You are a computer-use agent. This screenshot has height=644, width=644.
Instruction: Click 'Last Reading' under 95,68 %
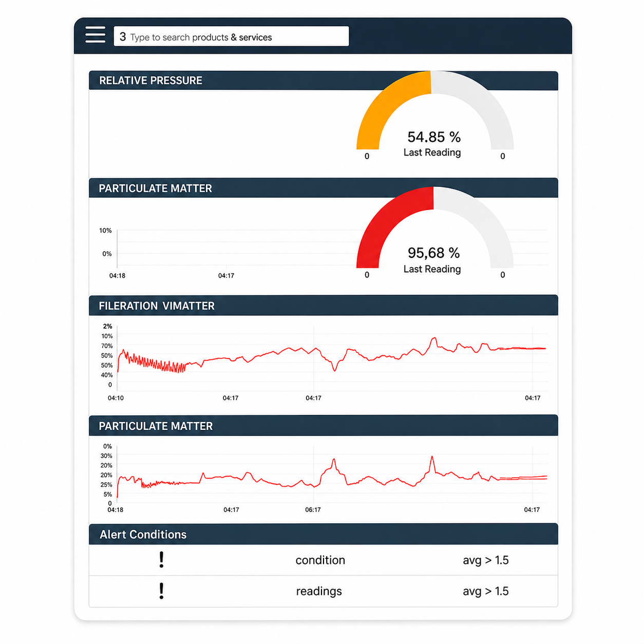pos(432,269)
